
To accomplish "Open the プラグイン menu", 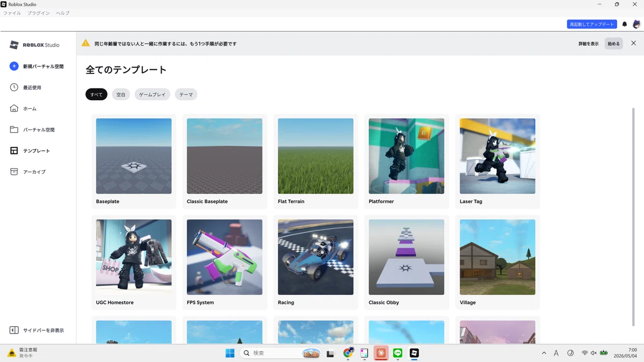I will pos(39,13).
